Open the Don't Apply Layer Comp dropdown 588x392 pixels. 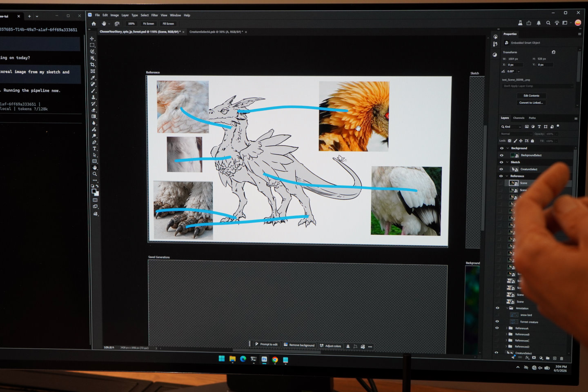(x=538, y=86)
